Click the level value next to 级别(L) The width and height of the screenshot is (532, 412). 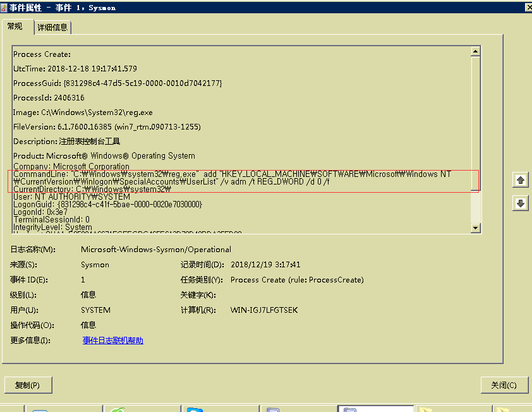point(88,295)
